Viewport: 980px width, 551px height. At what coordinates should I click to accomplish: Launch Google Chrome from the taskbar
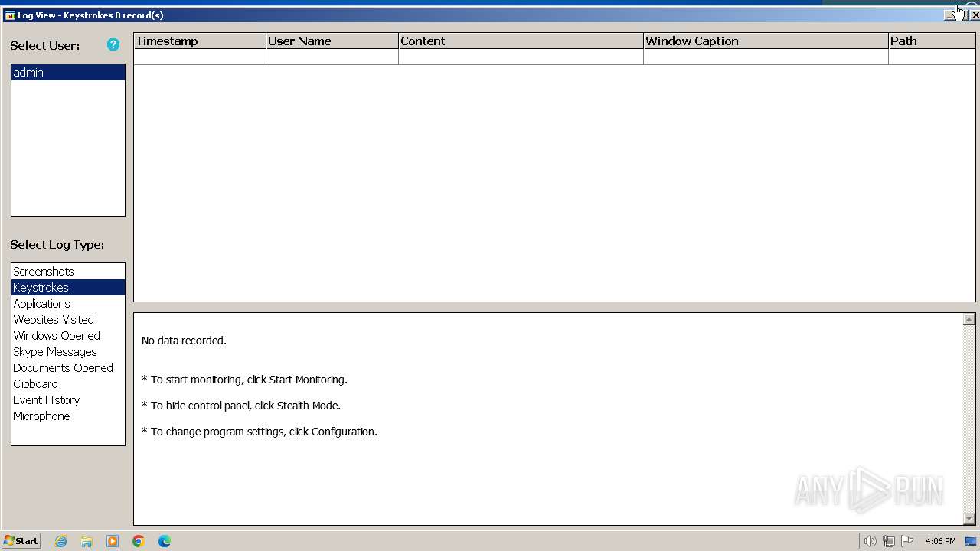(139, 541)
